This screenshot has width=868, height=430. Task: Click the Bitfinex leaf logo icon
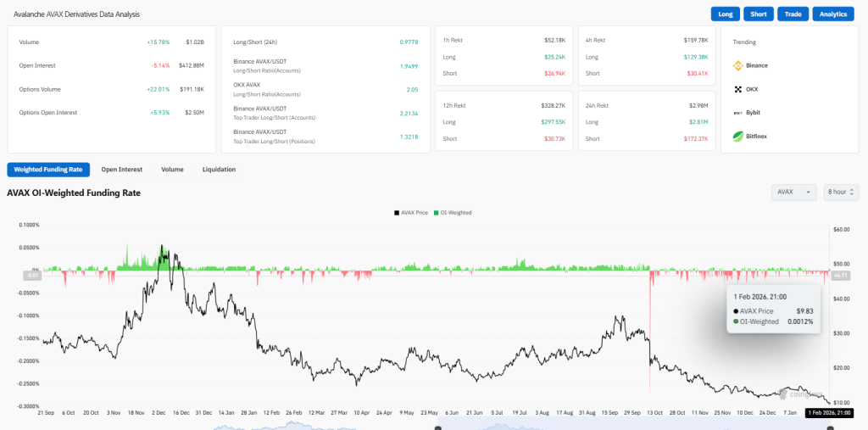[737, 136]
